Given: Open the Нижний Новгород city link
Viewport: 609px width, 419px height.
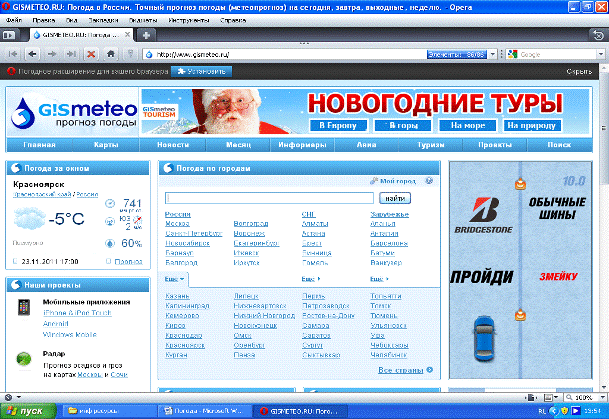Looking at the screenshot, I should coord(264,315).
